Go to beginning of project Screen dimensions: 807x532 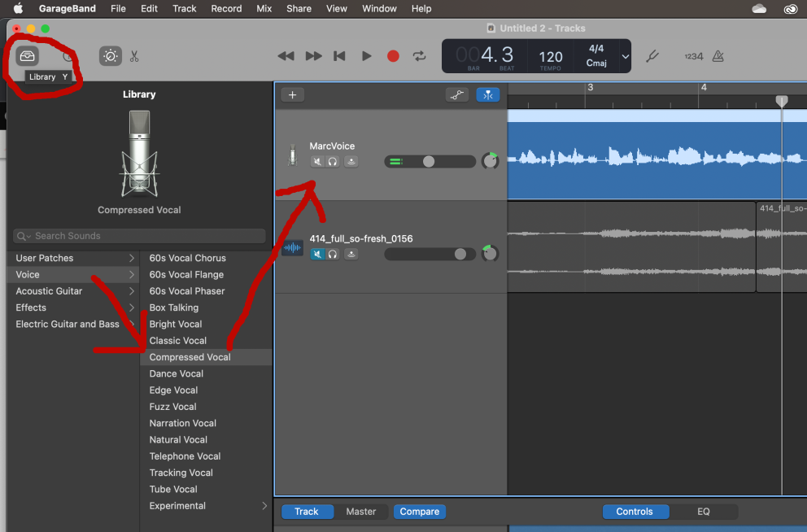340,56
